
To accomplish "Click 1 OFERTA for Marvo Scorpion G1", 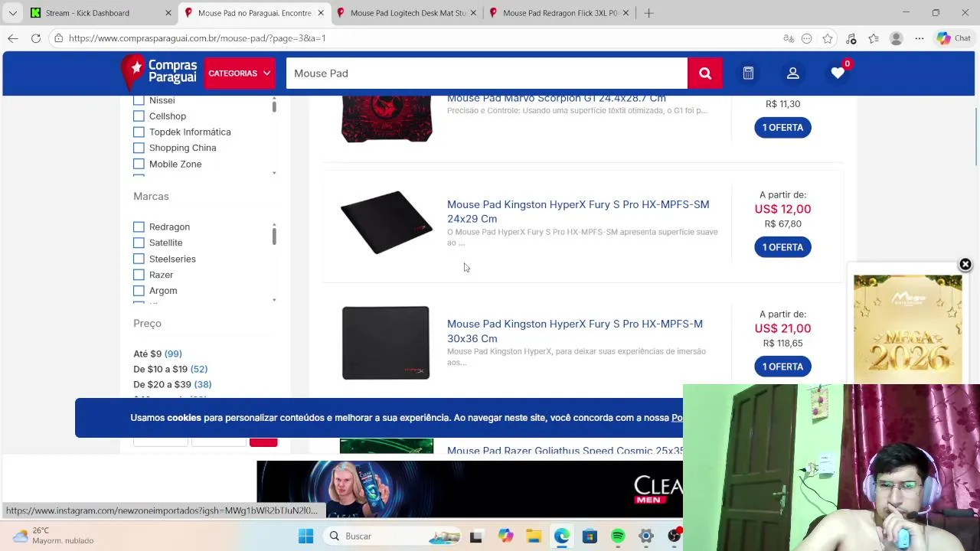I will coord(782,128).
